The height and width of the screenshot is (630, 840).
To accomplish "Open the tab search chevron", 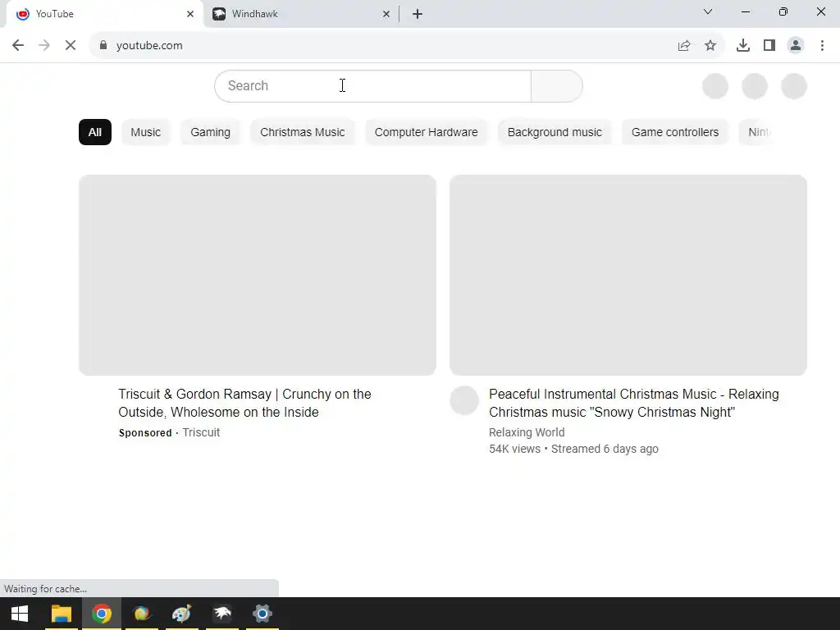I will point(708,11).
